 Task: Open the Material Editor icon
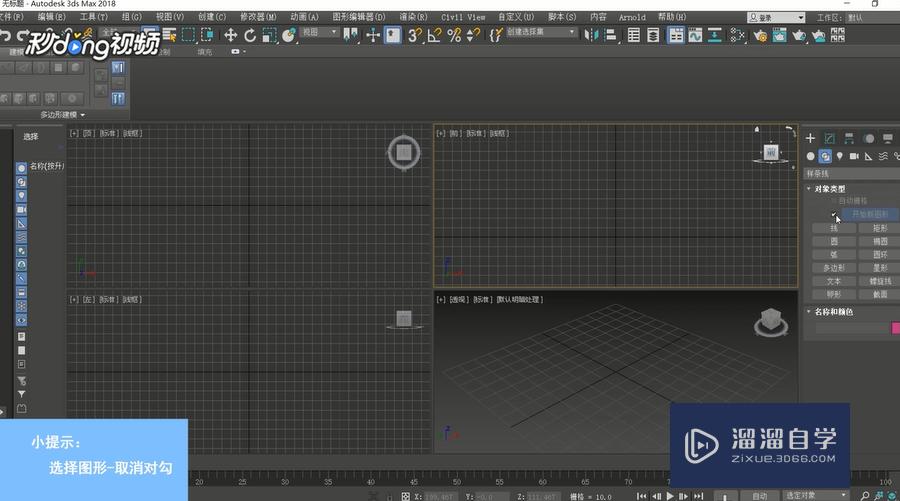click(x=738, y=36)
